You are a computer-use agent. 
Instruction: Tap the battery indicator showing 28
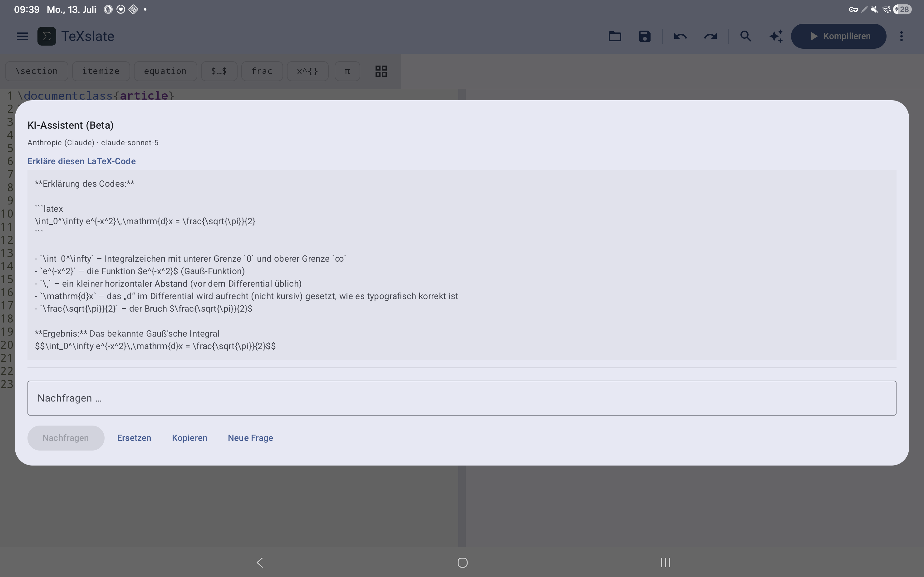click(x=903, y=10)
